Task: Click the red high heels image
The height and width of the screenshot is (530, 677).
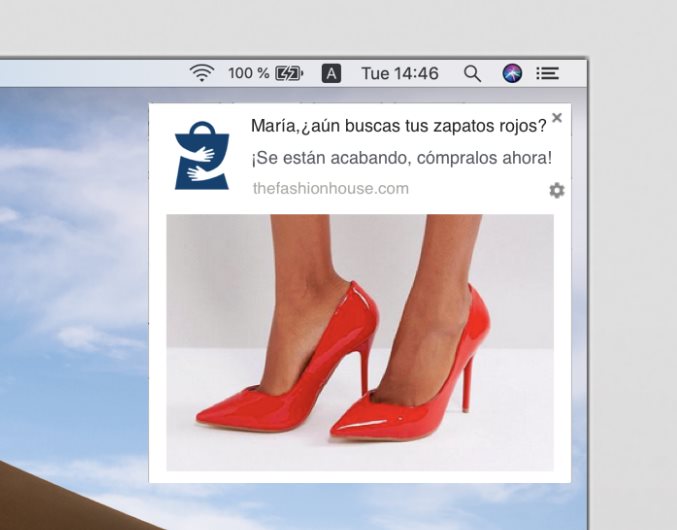Action: tap(360, 343)
